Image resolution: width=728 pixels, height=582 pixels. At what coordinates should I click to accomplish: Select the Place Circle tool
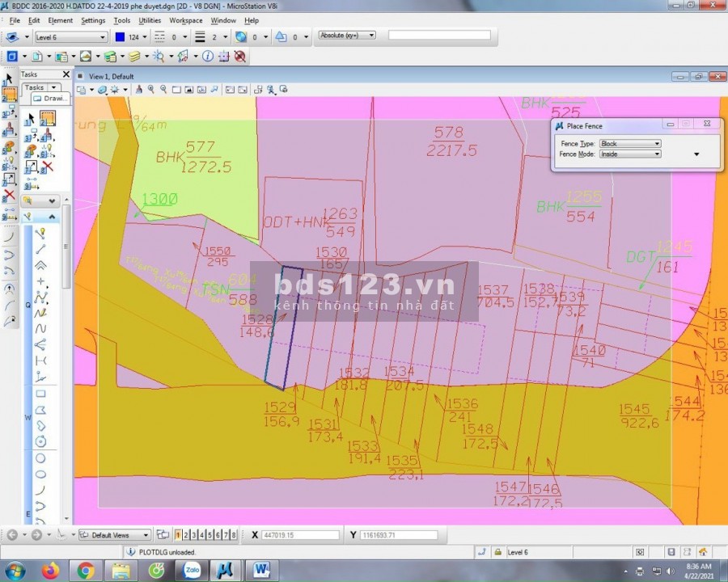click(41, 458)
